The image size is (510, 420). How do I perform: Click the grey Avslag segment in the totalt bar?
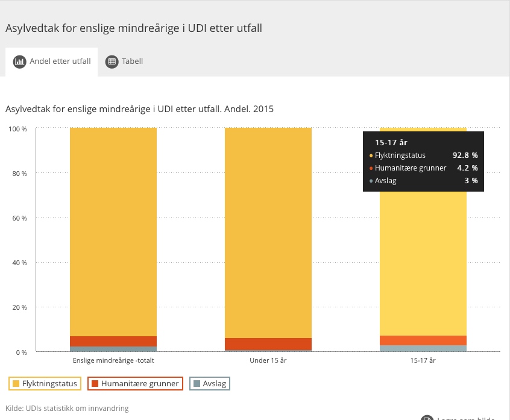[x=113, y=349]
